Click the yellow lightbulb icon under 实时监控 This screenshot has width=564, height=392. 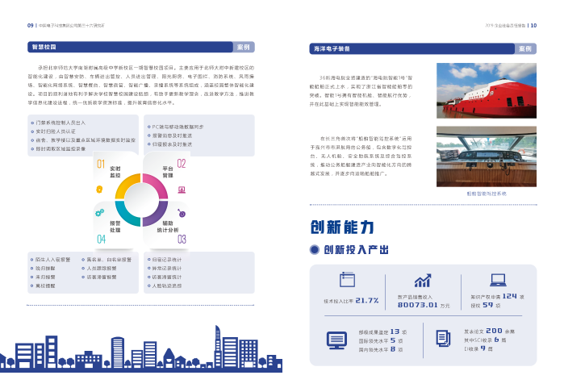(99, 189)
